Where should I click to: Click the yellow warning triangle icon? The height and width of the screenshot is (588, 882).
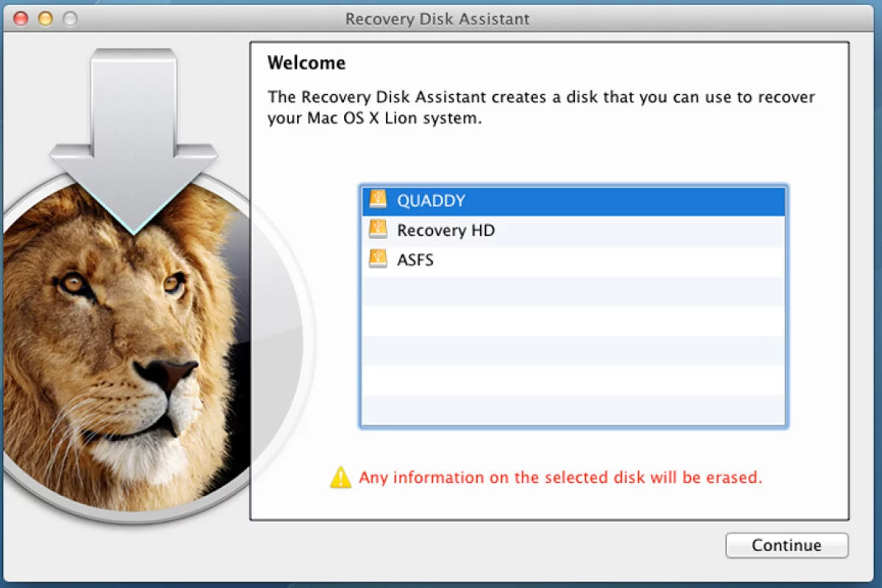click(x=340, y=478)
